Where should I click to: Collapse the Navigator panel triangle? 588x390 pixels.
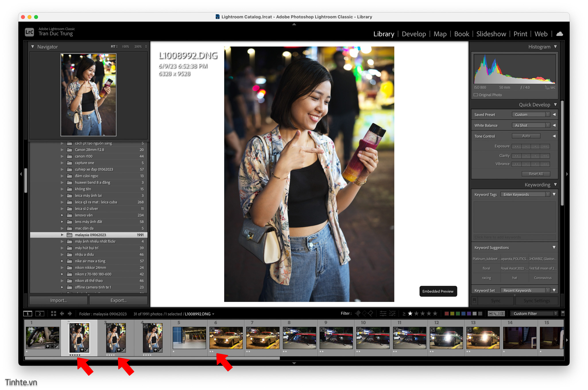pos(32,46)
